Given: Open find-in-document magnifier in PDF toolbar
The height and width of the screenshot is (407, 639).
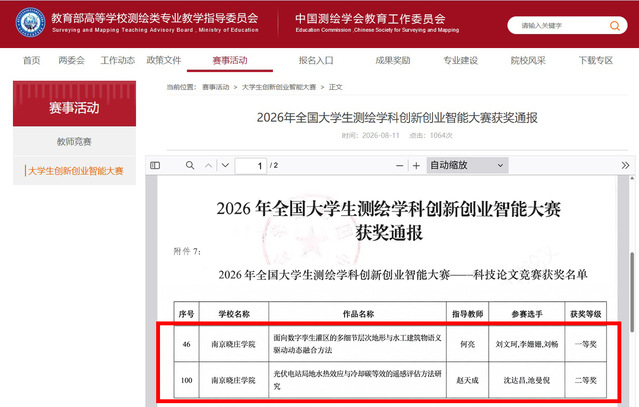Looking at the screenshot, I should click(190, 165).
